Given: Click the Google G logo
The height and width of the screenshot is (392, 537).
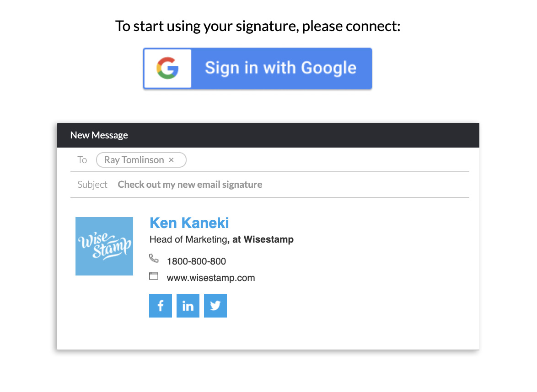Looking at the screenshot, I should click(167, 68).
